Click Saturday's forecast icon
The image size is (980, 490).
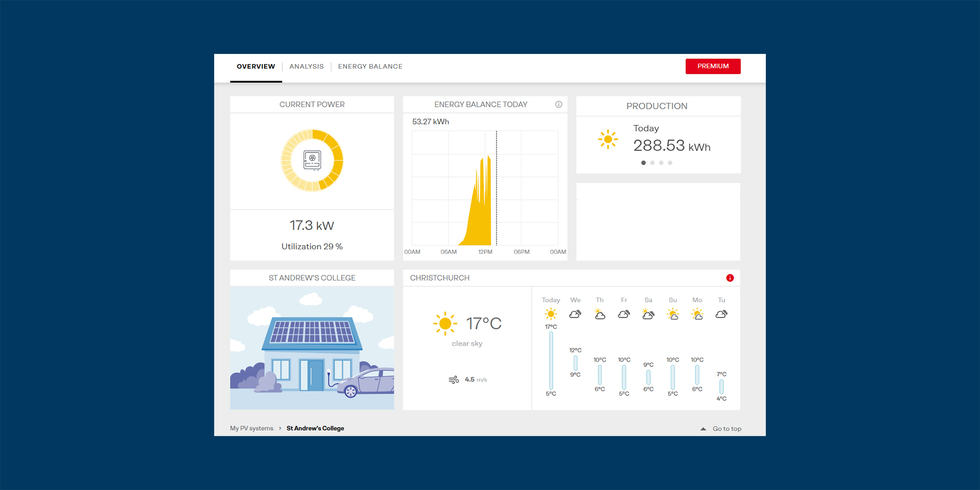(x=648, y=314)
